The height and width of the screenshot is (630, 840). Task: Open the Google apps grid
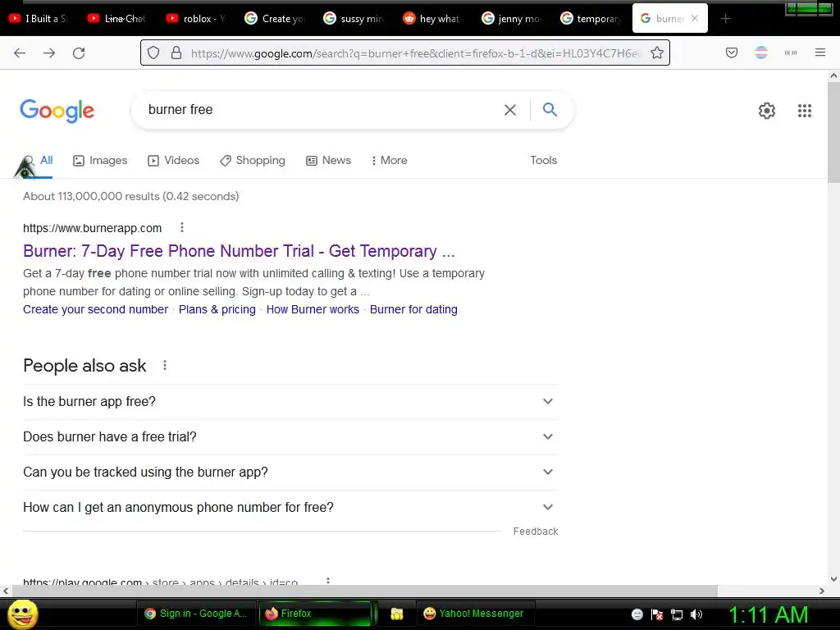click(805, 111)
